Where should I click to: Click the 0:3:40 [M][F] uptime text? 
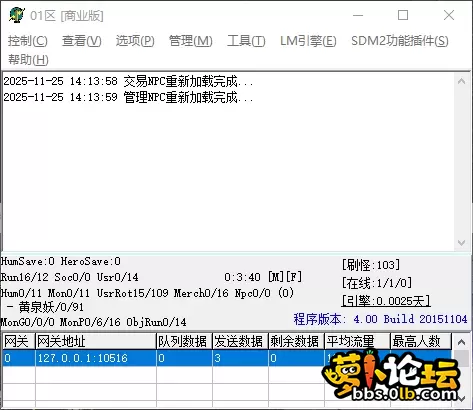coord(263,277)
